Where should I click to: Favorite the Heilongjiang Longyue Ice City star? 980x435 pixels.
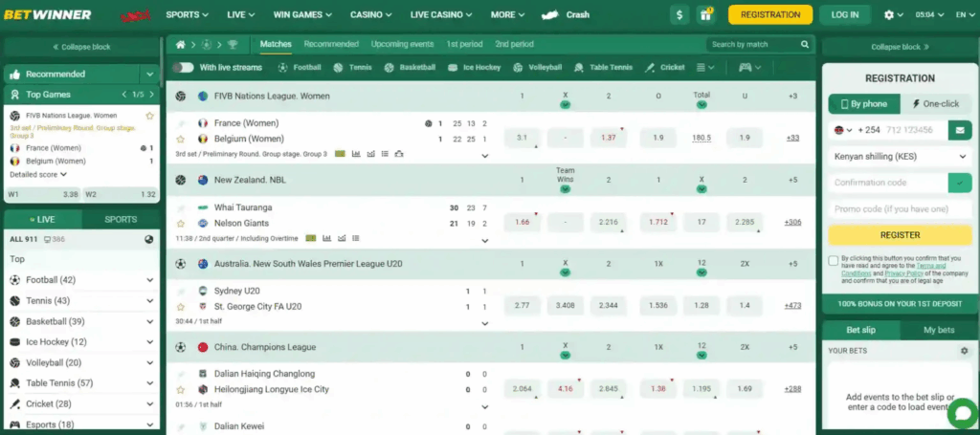point(181,390)
